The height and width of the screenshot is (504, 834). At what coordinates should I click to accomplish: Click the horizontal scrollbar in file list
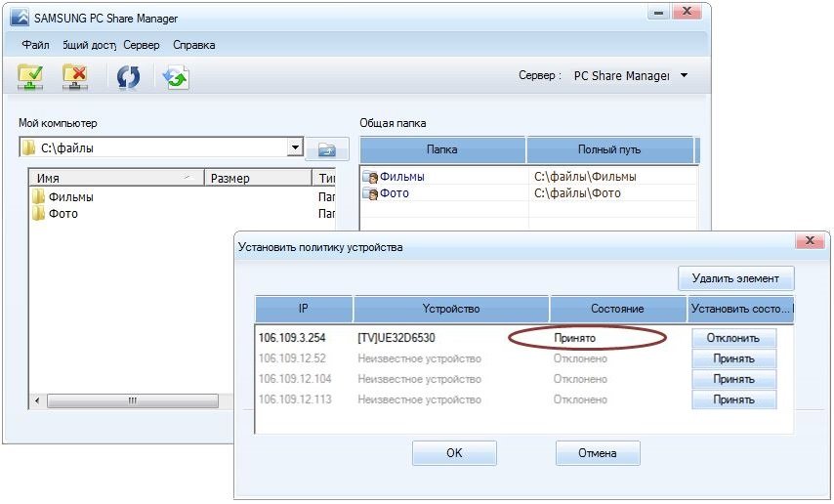pyautogui.click(x=133, y=400)
